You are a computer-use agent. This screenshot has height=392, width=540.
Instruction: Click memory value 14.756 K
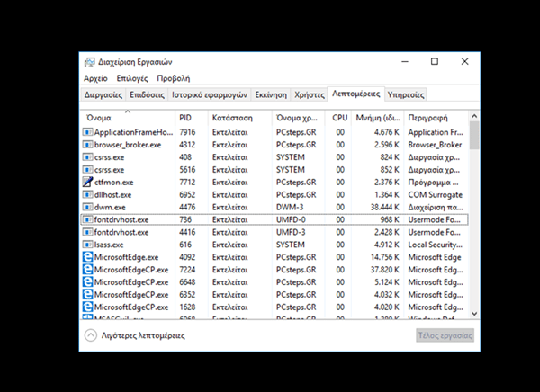[384, 257]
